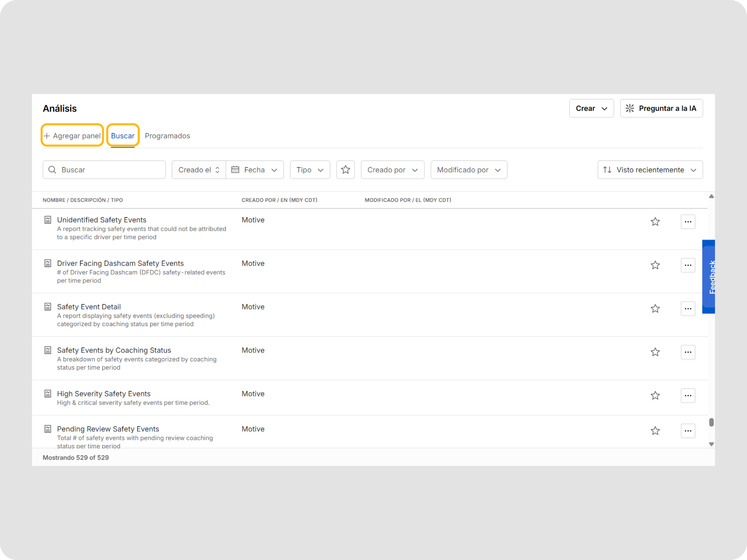Open more options for High Severity Safety Events
The width and height of the screenshot is (747, 560).
click(688, 396)
